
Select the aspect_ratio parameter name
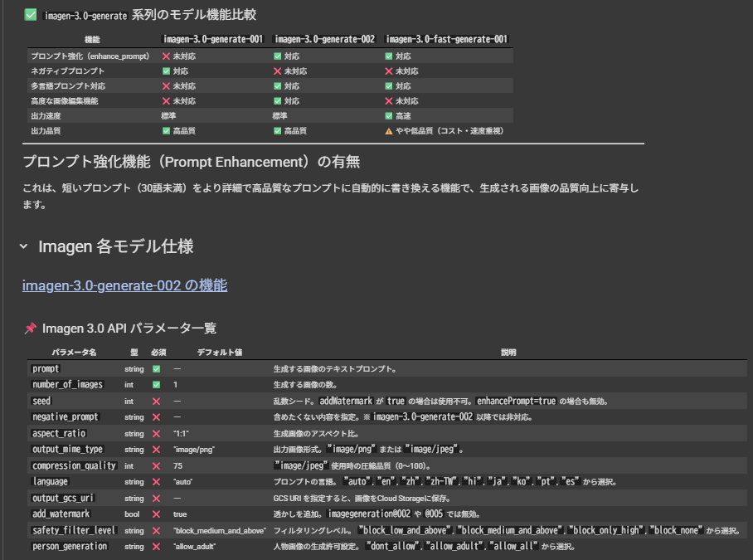pos(59,433)
